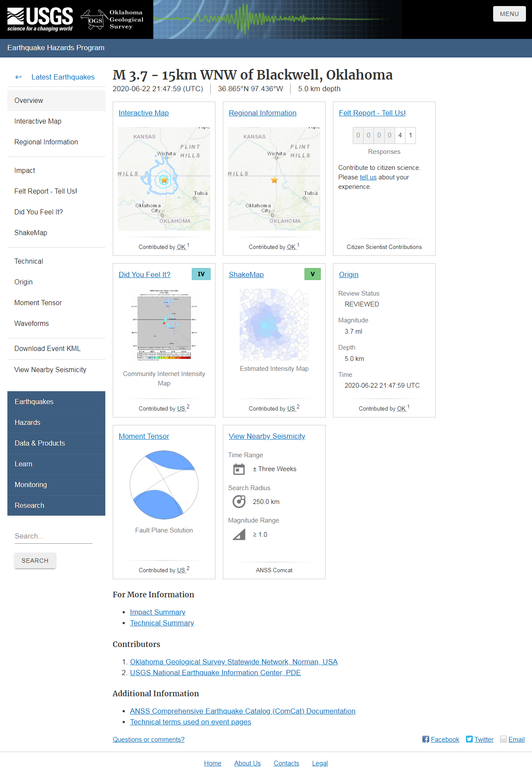Viewport: 532px width, 781px height.
Task: Click the USGS logo in header
Action: click(40, 19)
